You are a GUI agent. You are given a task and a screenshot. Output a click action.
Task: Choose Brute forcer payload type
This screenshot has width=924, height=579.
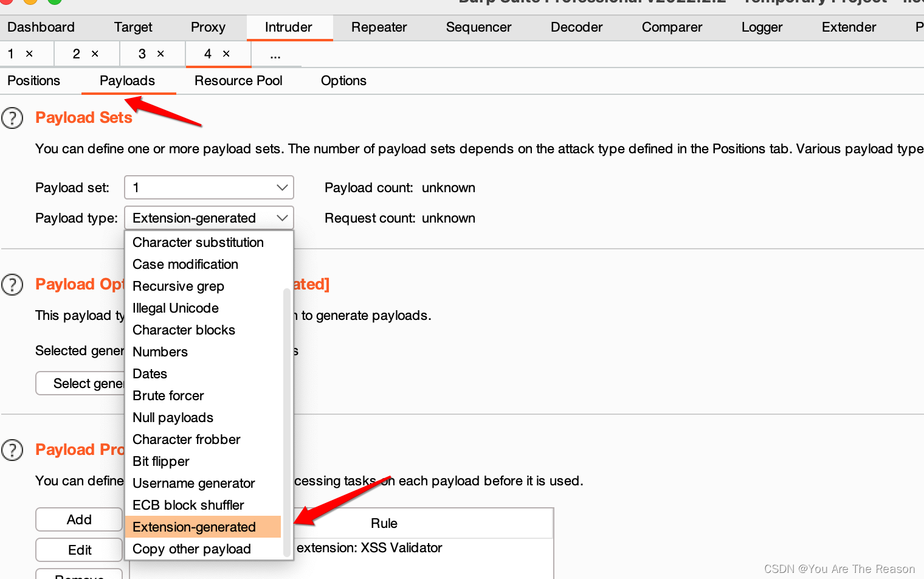pos(204,395)
